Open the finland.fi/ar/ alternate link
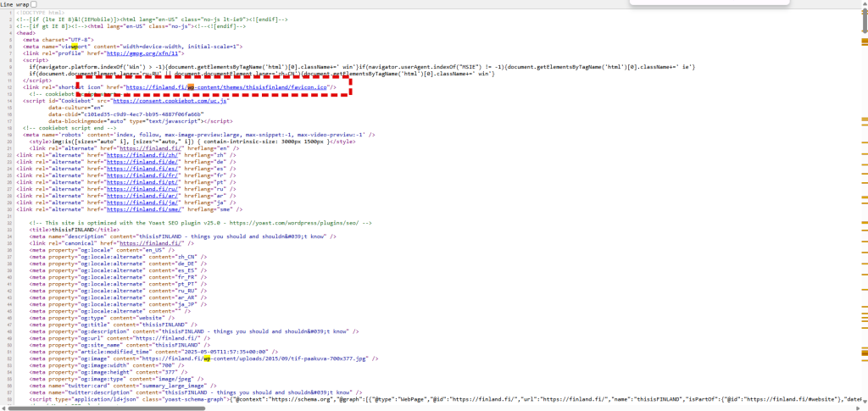868x411 pixels. [142, 196]
